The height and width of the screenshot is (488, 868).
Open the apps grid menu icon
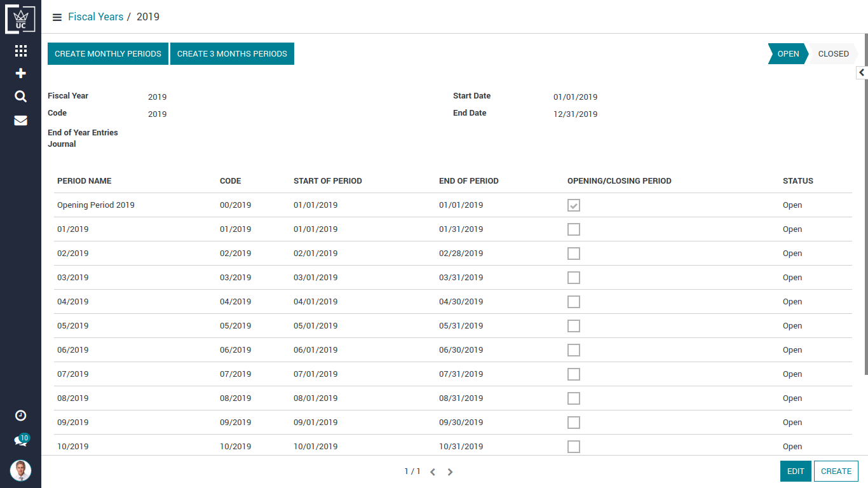coord(20,51)
